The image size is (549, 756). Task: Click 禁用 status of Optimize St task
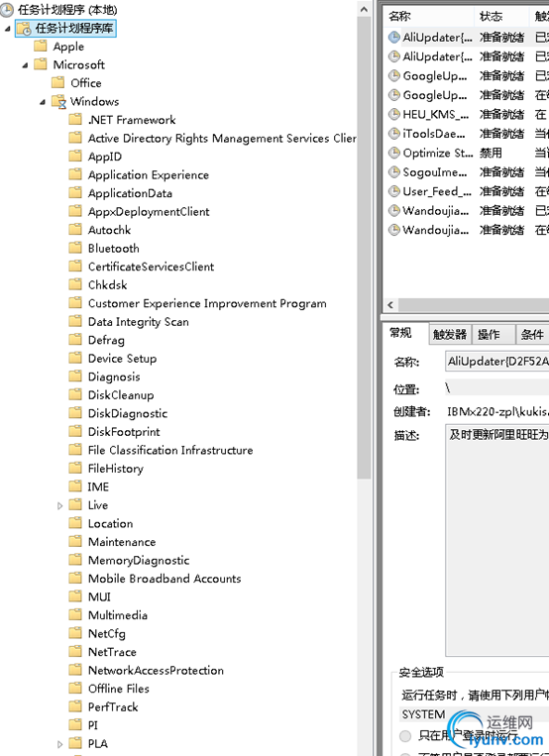point(491,153)
